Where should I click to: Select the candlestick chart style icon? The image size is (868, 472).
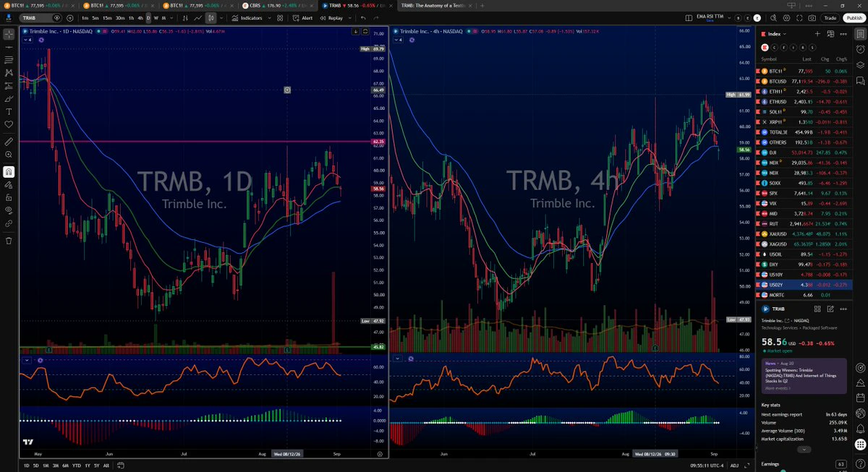(210, 17)
